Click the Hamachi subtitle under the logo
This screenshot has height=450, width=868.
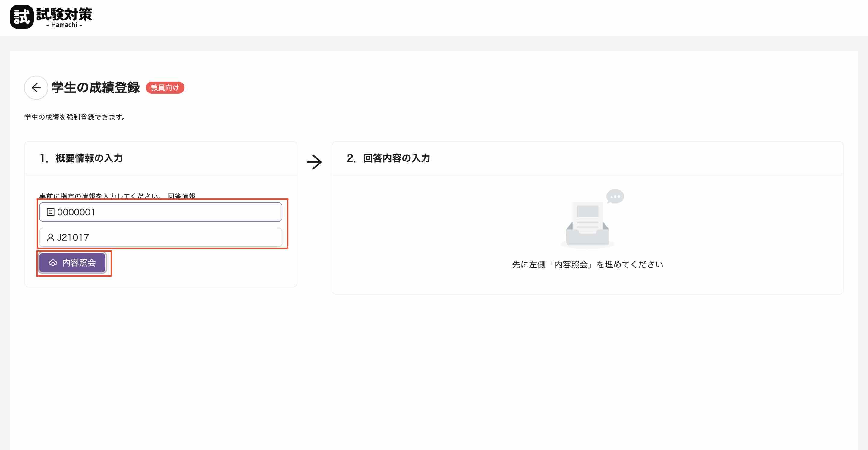[x=64, y=25]
